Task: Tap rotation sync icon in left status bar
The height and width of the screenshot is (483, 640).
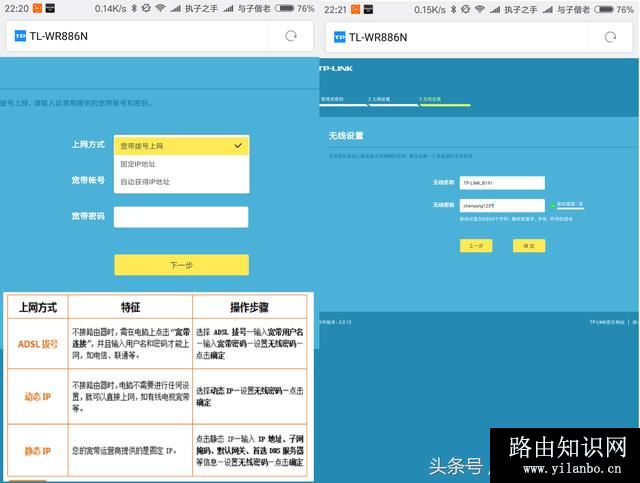Action: point(146,8)
